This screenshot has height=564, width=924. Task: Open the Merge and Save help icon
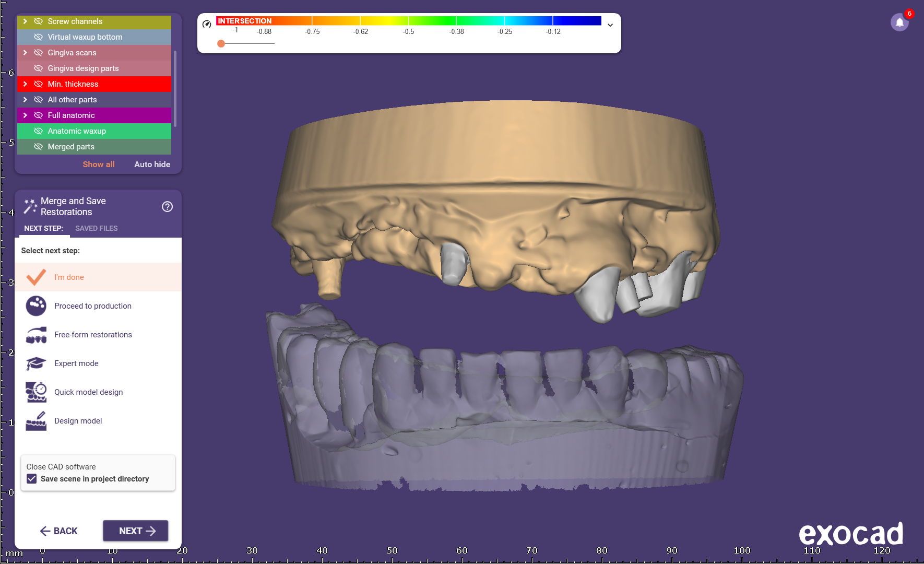(x=167, y=207)
